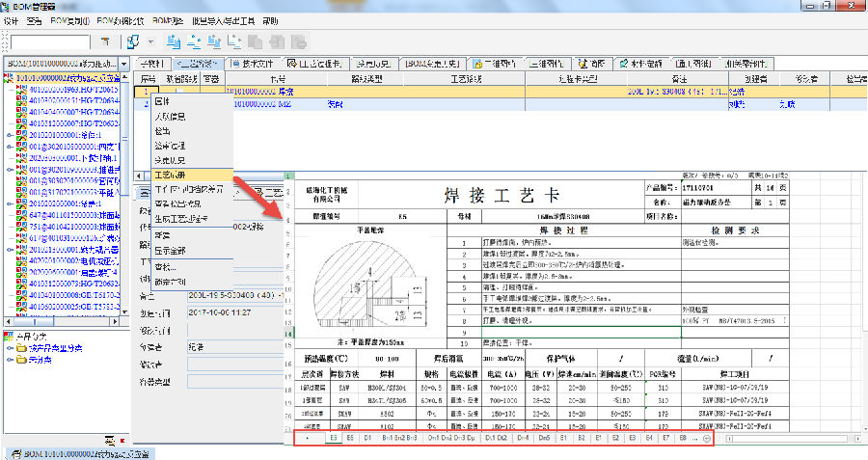Click the filter icon beside the search box
868x460 pixels.
click(x=105, y=41)
